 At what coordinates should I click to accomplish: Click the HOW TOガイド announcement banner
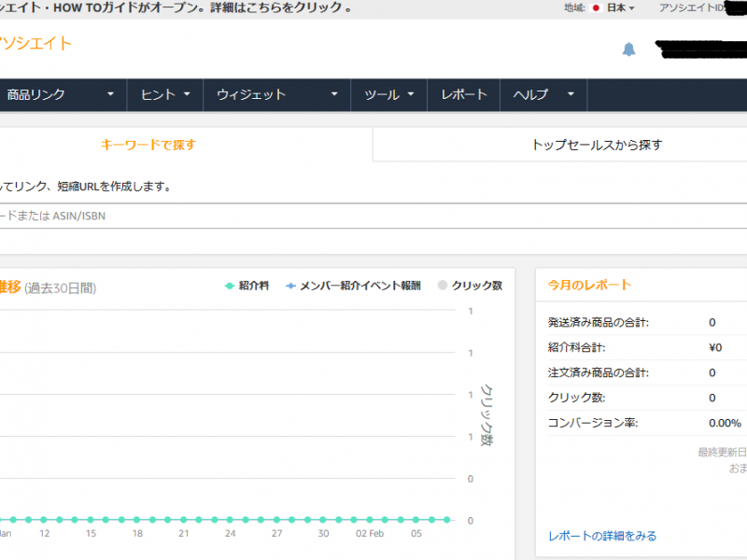176,7
